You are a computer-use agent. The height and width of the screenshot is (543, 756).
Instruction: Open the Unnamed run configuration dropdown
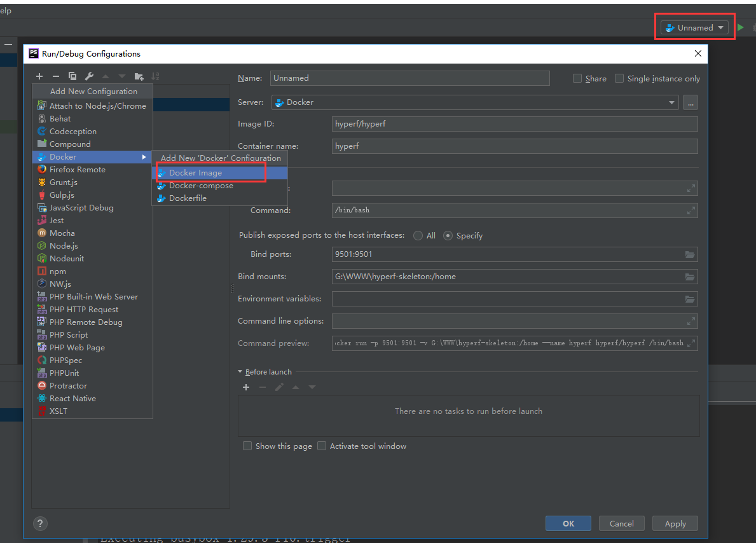point(694,27)
